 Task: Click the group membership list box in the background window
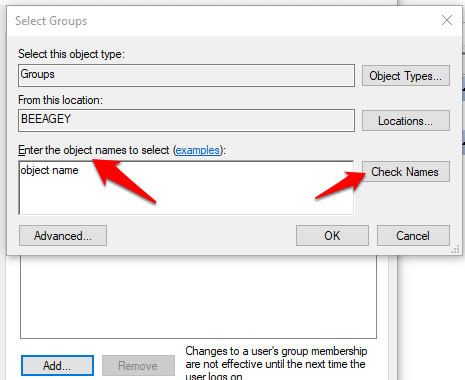[x=198, y=297]
